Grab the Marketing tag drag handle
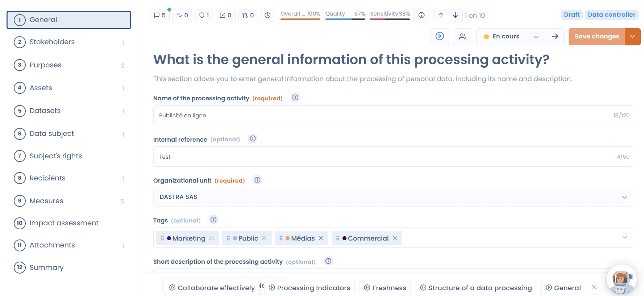 [162, 238]
